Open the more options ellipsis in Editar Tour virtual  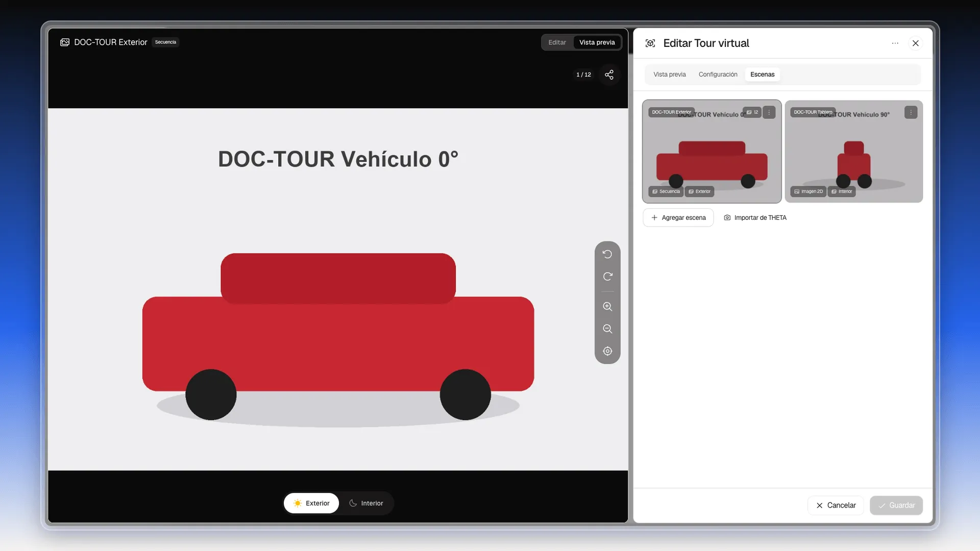tap(895, 43)
